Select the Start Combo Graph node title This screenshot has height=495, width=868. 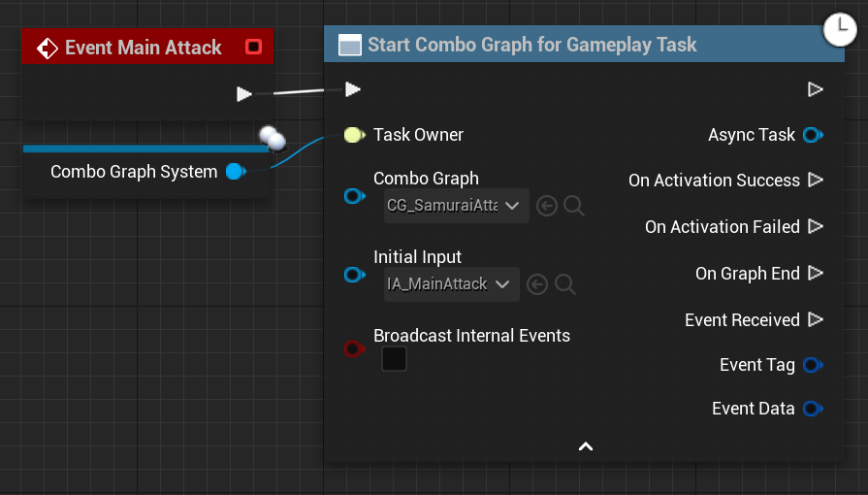[x=531, y=45]
